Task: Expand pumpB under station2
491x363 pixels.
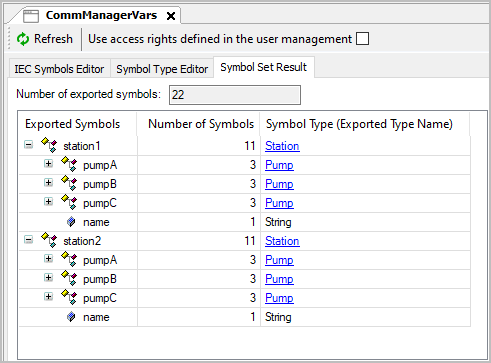Action: pyautogui.click(x=48, y=278)
